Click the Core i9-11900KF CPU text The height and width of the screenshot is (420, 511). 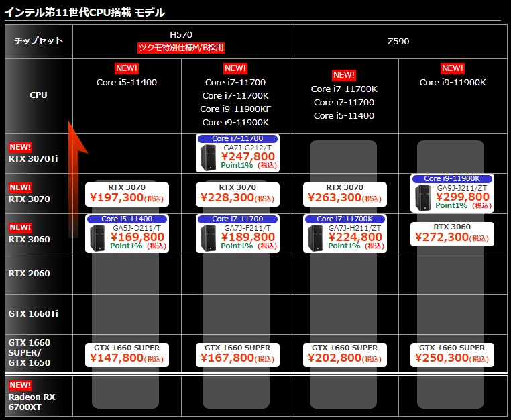tap(235, 109)
